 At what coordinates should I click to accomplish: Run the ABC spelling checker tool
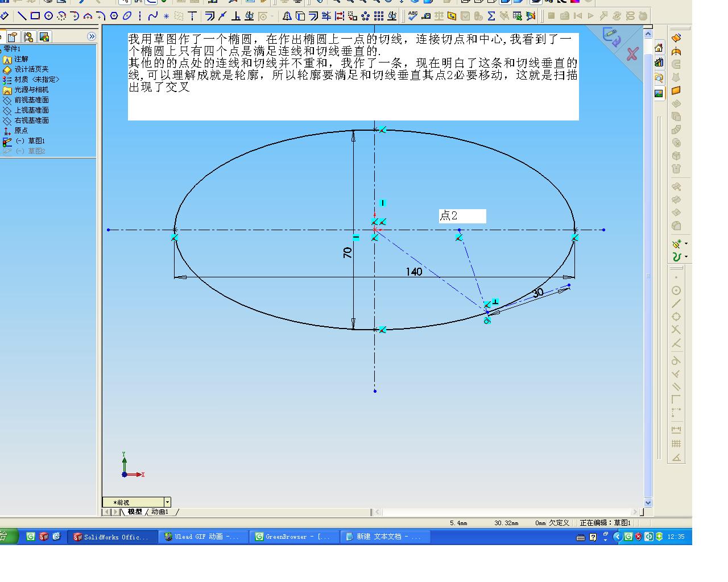(x=413, y=16)
